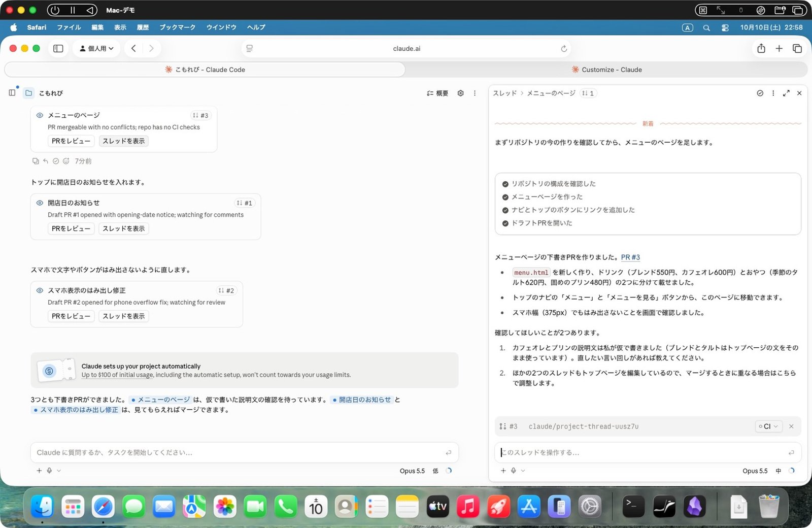Toggle the app sidebar panel beside こもれび
The height and width of the screenshot is (528, 812).
[12, 93]
